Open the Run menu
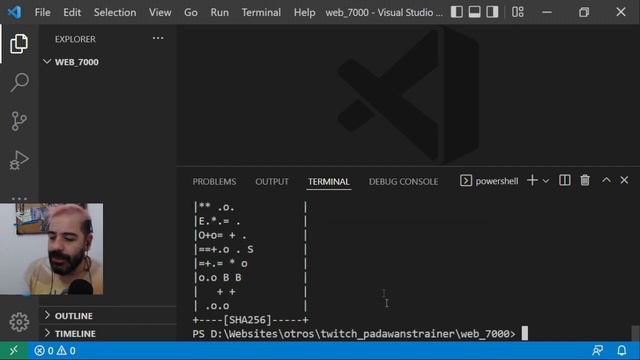Image resolution: width=640 pixels, height=360 pixels. (x=220, y=12)
